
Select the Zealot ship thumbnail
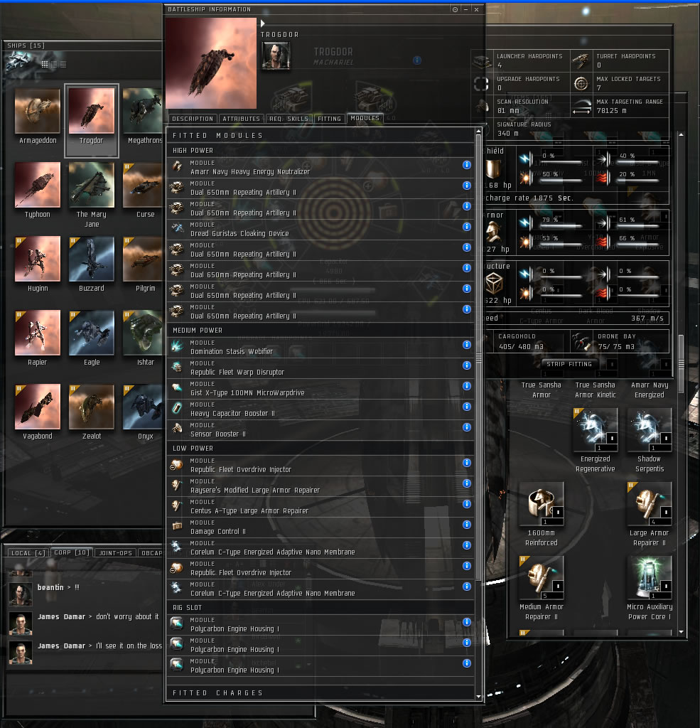point(92,407)
